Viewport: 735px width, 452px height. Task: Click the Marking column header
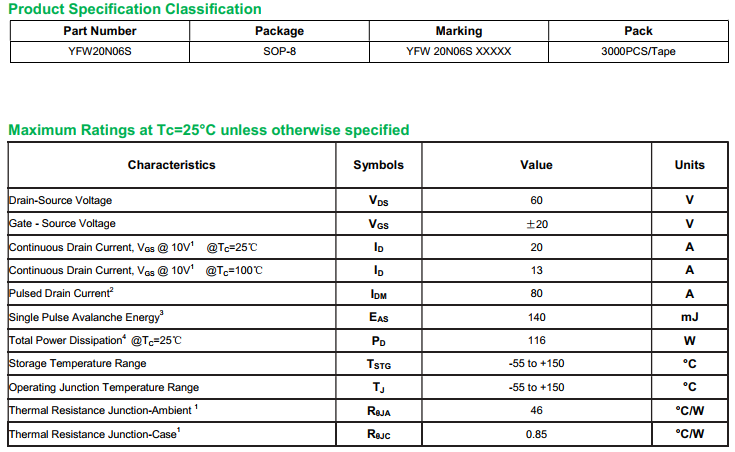click(458, 31)
